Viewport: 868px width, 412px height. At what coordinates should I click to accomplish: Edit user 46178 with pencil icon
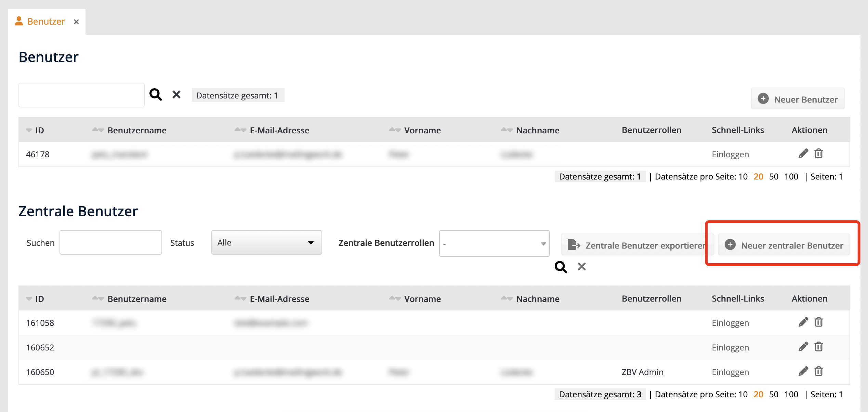803,154
